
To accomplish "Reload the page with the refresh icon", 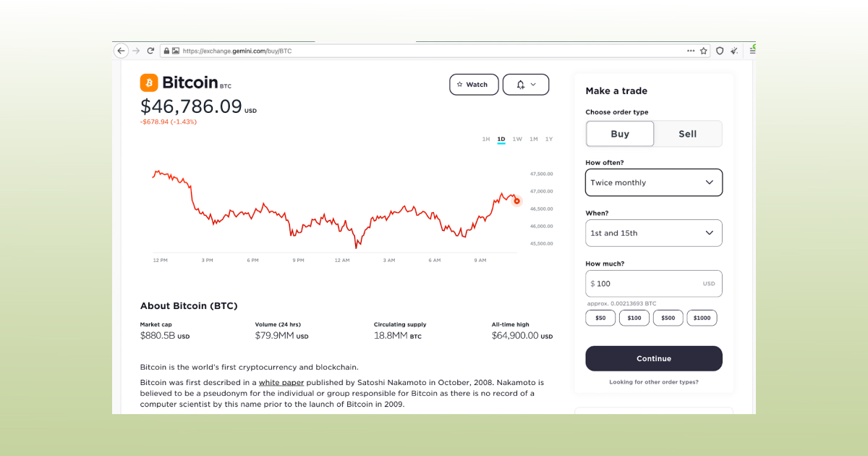I will 150,51.
